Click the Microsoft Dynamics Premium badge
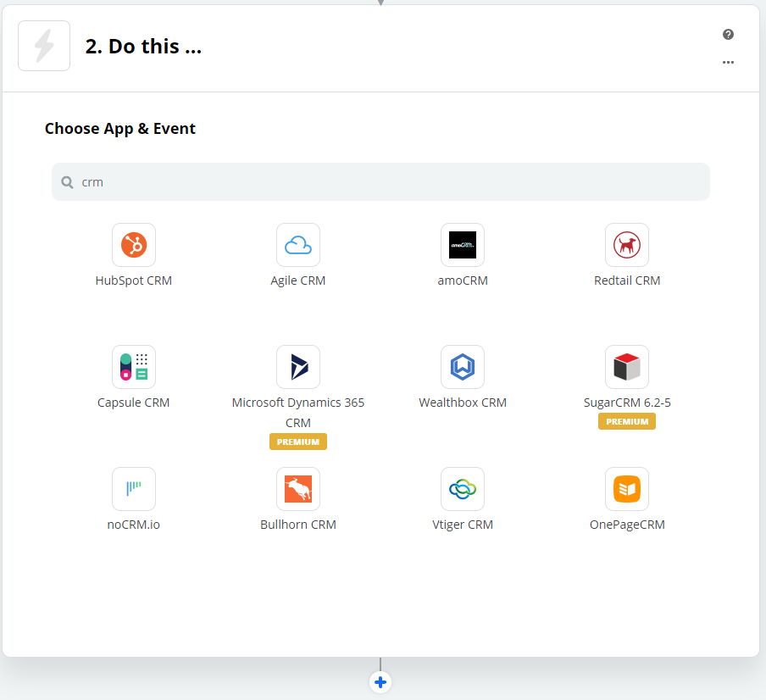766x700 pixels. [298, 442]
